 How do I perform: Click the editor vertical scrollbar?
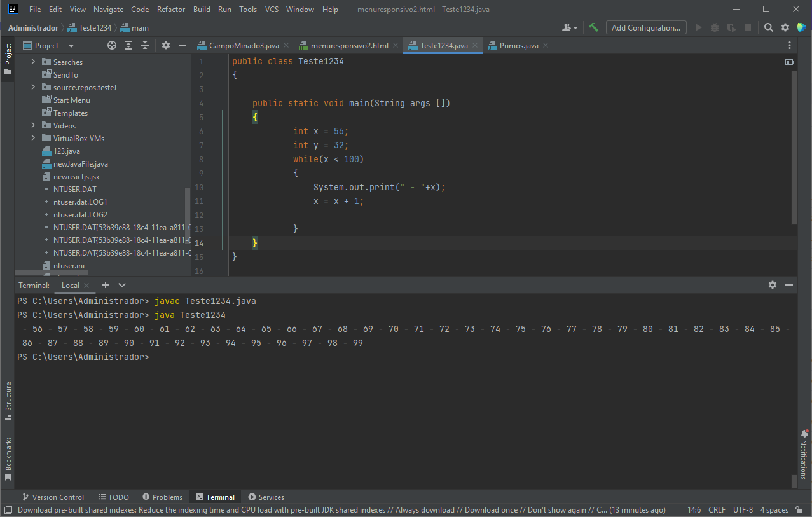click(x=794, y=148)
